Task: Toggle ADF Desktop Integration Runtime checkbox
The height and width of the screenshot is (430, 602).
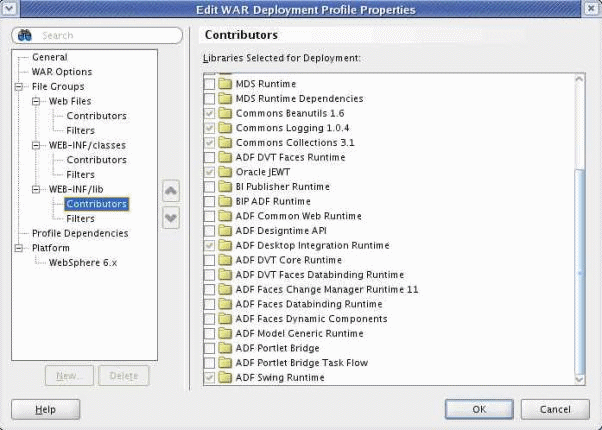Action: 209,245
